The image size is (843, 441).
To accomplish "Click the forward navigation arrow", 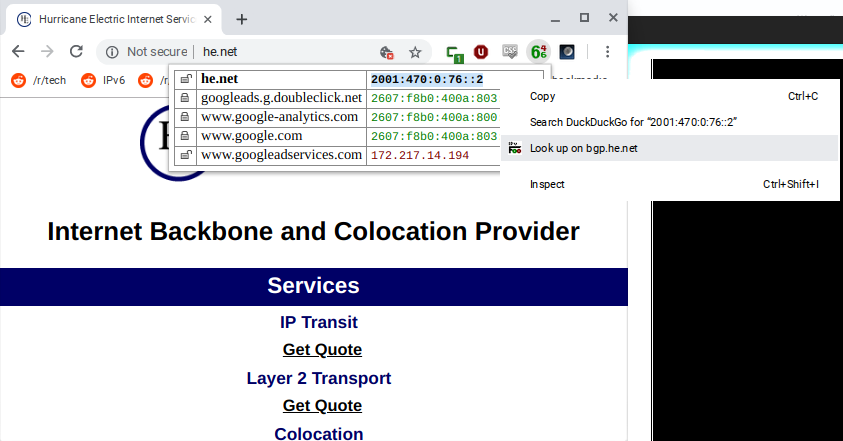I will pyautogui.click(x=47, y=52).
